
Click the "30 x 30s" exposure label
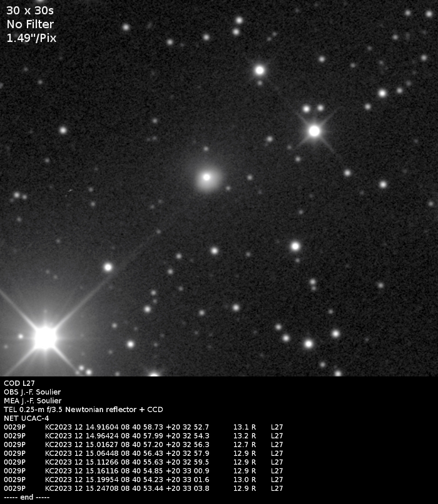click(x=30, y=11)
